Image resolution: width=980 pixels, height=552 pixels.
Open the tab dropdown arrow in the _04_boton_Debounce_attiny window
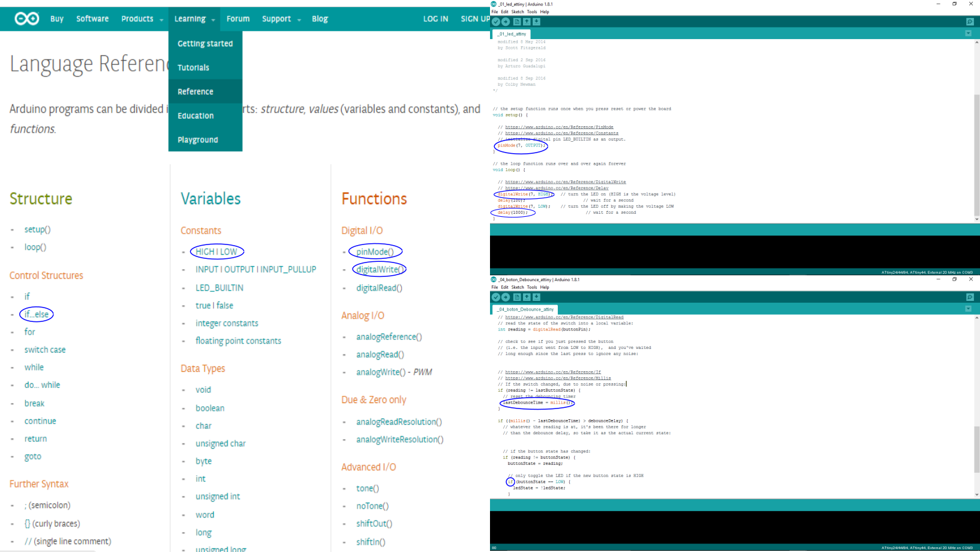968,309
